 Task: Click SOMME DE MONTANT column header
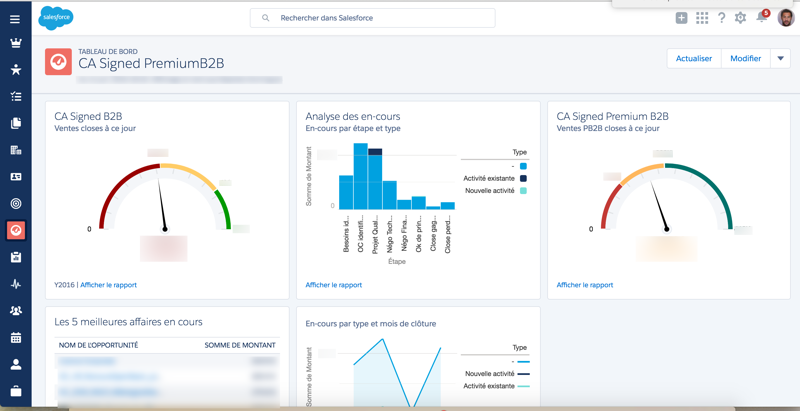(240, 345)
